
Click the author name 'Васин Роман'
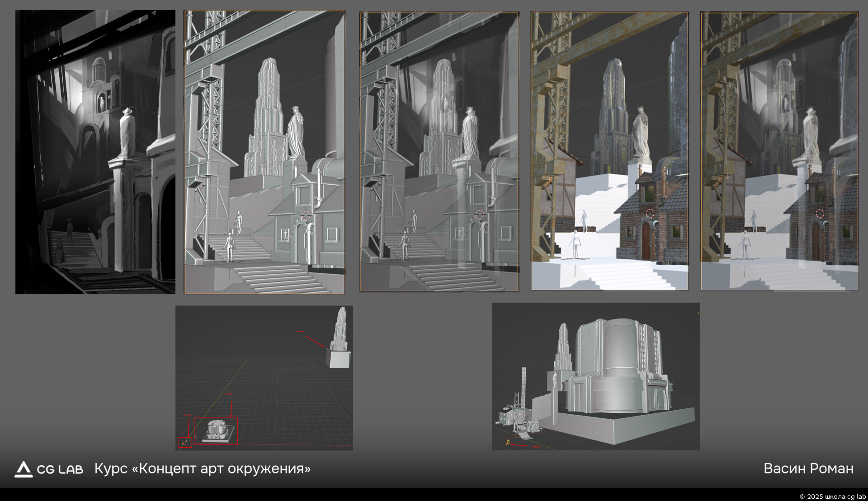click(x=808, y=468)
